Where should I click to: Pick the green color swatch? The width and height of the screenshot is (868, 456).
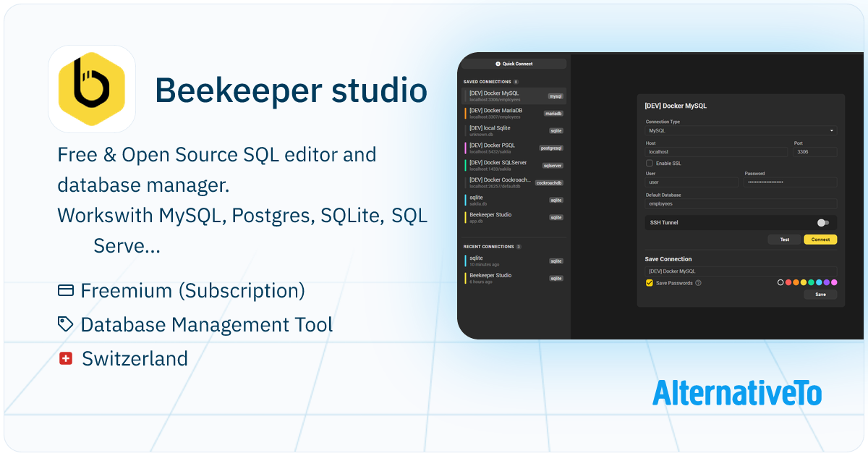click(x=811, y=282)
